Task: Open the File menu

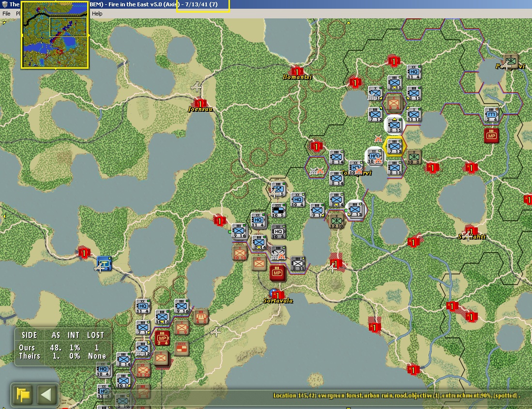Action: 6,14
